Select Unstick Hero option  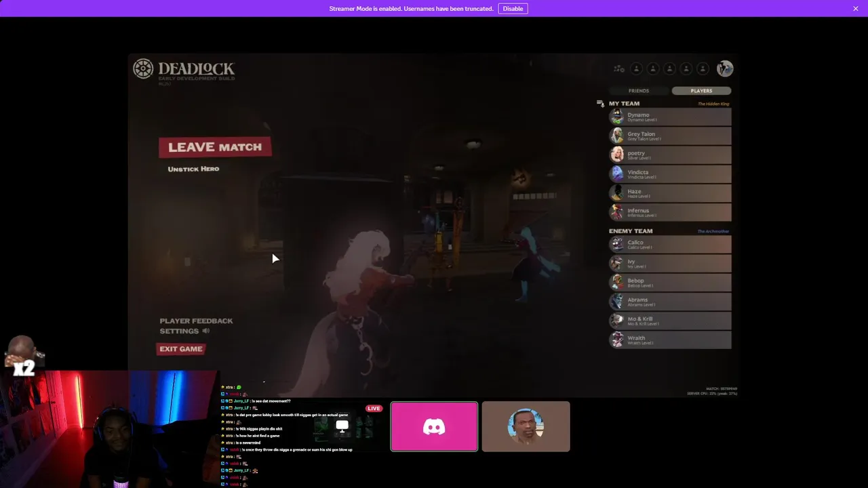[x=193, y=169]
